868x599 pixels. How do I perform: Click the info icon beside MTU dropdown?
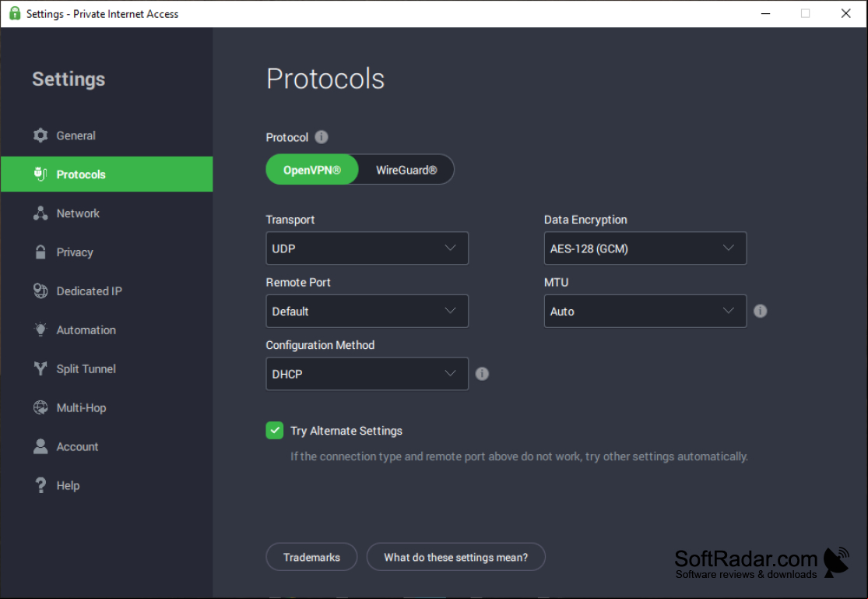[760, 311]
